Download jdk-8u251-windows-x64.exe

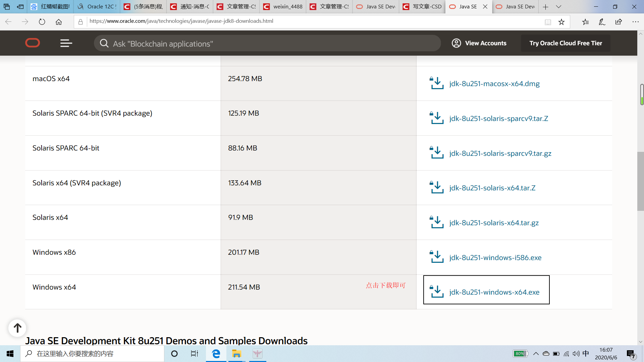click(x=494, y=292)
